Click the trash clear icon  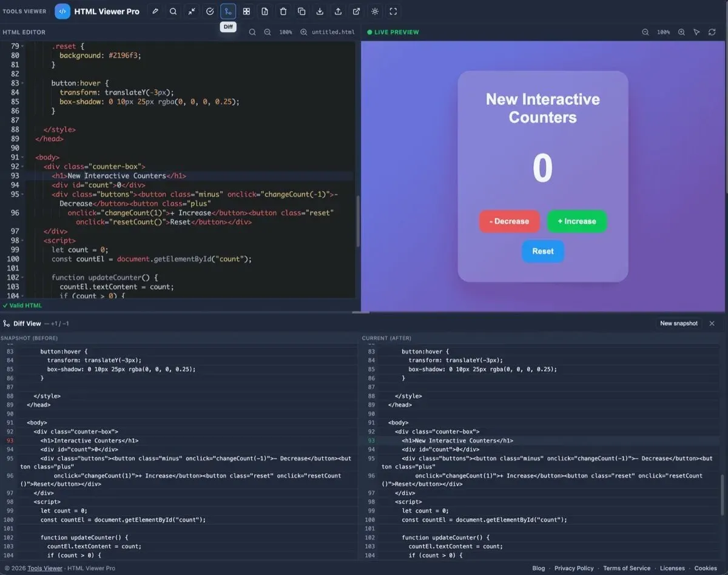click(283, 12)
